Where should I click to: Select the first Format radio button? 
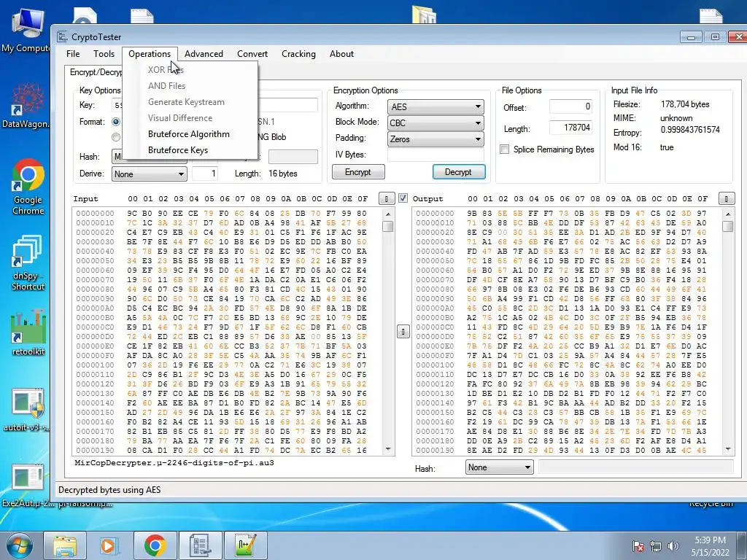(x=116, y=122)
